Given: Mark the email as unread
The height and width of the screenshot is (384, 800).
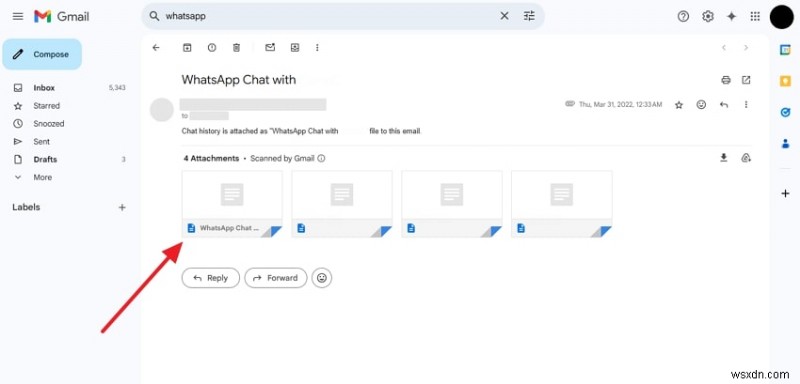Looking at the screenshot, I should pyautogui.click(x=270, y=47).
